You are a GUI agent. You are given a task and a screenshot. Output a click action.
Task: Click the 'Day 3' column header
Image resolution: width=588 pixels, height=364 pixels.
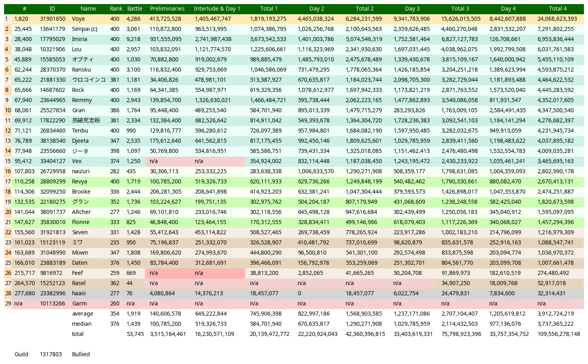(x=412, y=9)
